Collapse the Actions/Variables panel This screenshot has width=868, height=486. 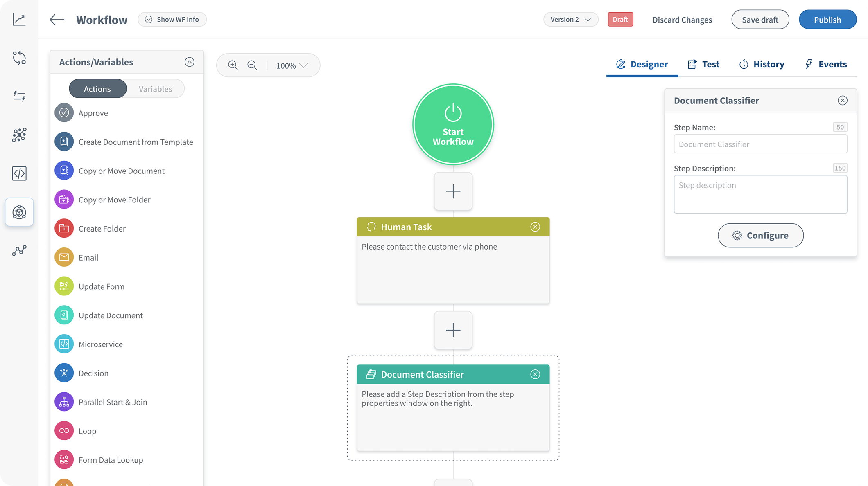click(x=189, y=62)
